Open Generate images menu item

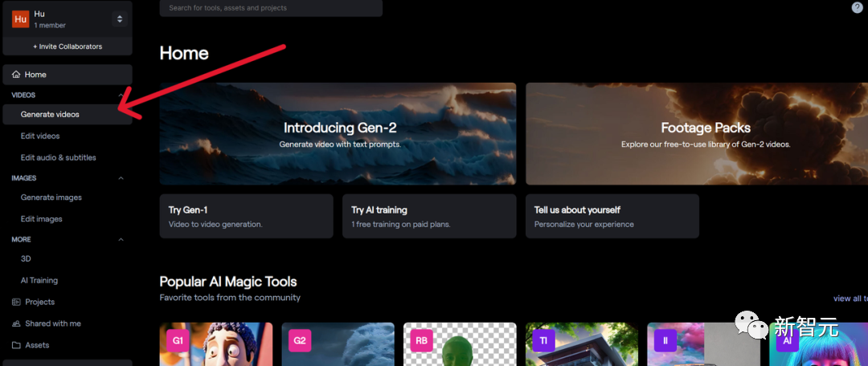click(x=51, y=197)
